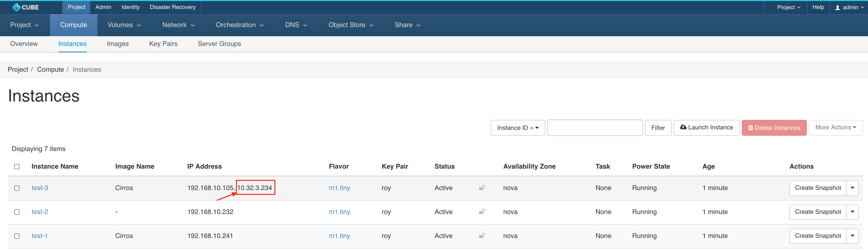868x250 pixels.
Task: Click the IP 192.168.10.241 cell
Action: (x=210, y=235)
